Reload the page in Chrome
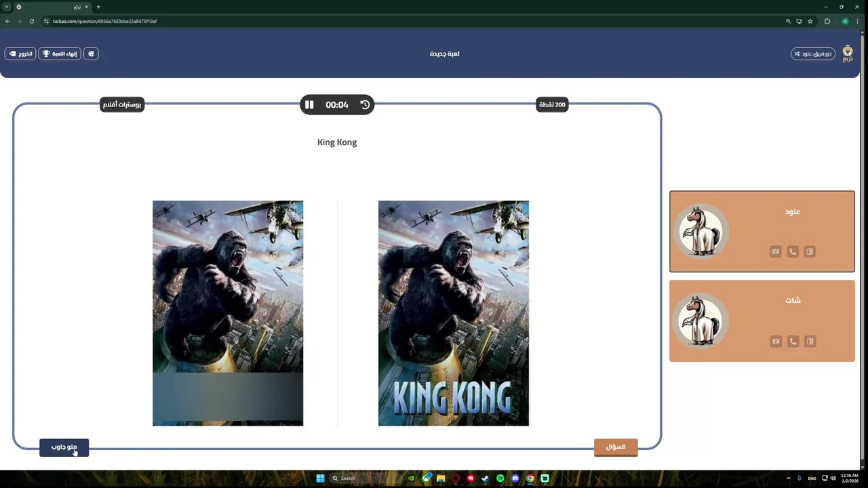This screenshot has width=868, height=488. [31, 21]
